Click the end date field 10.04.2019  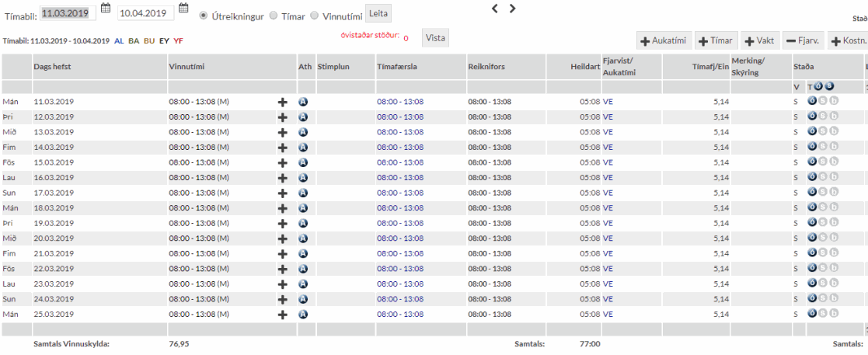pyautogui.click(x=145, y=12)
